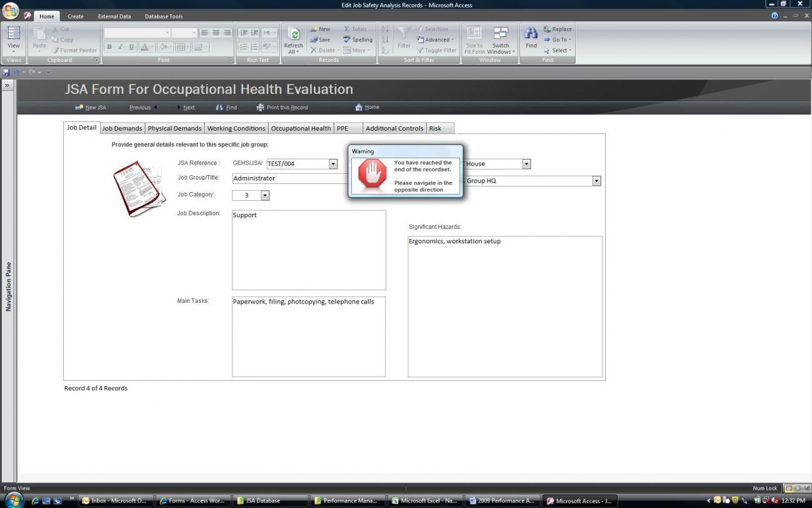Screen dimensions: 812x508
Task: Click the red stop-hand warning icon
Action: [x=373, y=174]
